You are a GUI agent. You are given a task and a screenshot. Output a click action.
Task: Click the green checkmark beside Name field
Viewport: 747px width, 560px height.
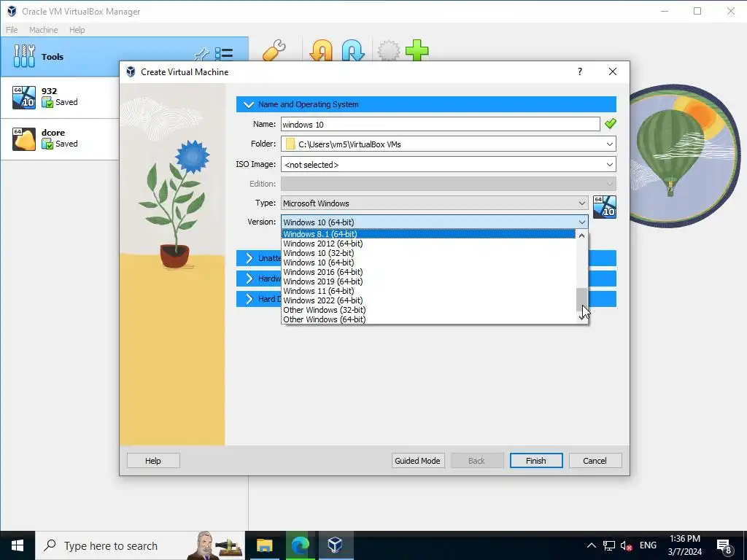(611, 124)
